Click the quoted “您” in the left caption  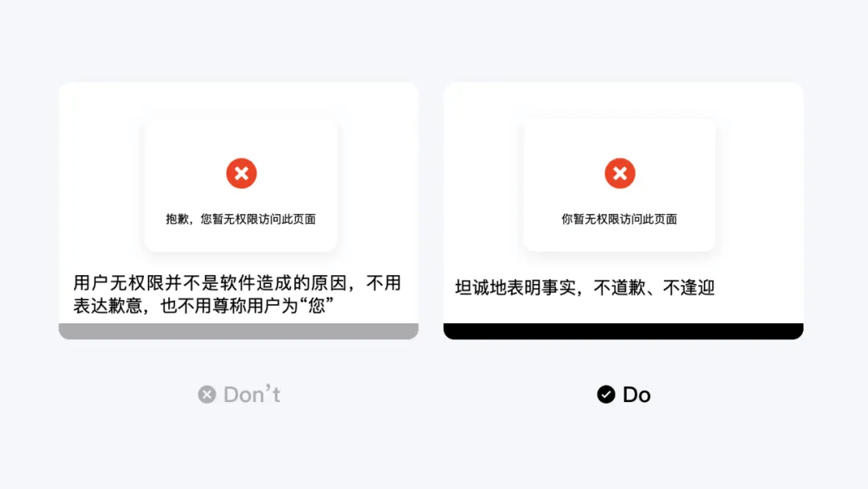(317, 306)
